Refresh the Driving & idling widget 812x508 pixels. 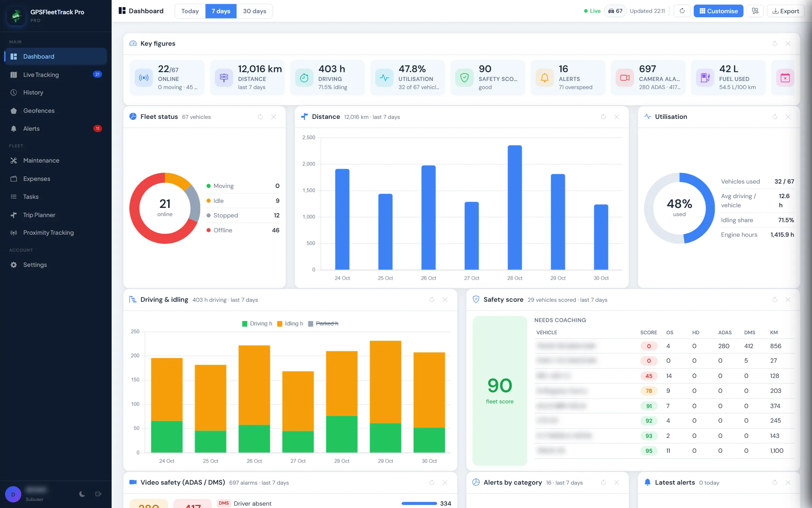pyautogui.click(x=432, y=300)
